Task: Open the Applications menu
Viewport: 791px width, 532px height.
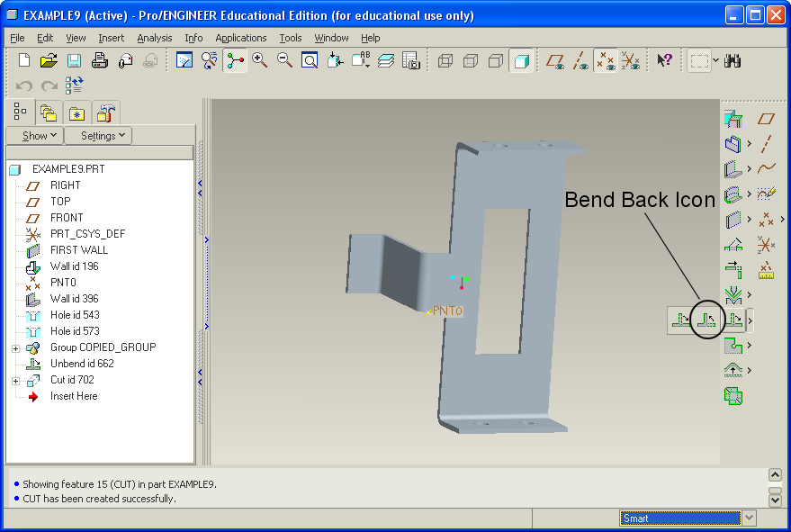Action: click(x=240, y=38)
